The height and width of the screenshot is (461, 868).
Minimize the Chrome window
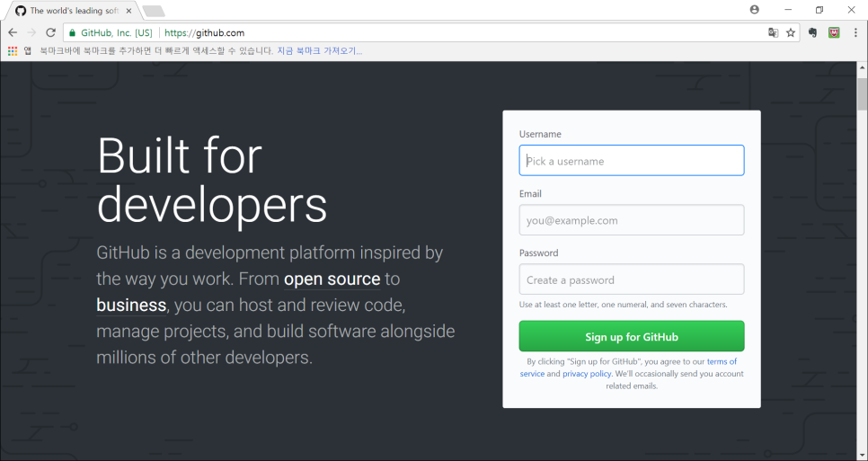click(x=788, y=9)
